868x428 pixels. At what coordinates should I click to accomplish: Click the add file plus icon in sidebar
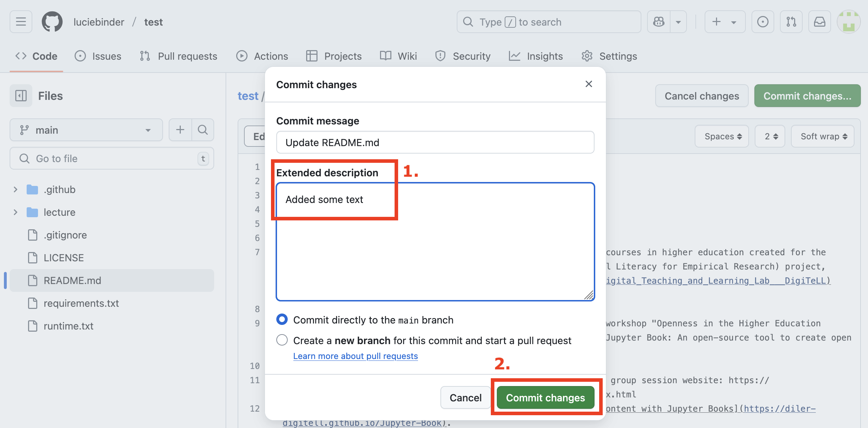click(x=180, y=130)
